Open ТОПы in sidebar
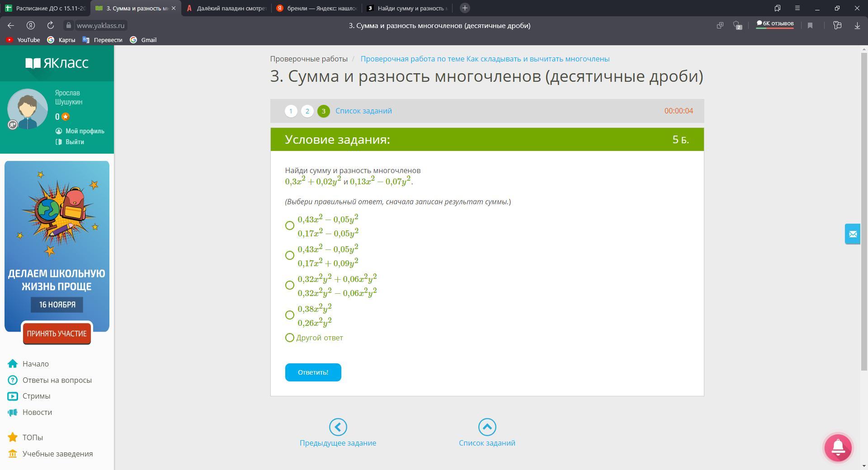 (x=25, y=437)
